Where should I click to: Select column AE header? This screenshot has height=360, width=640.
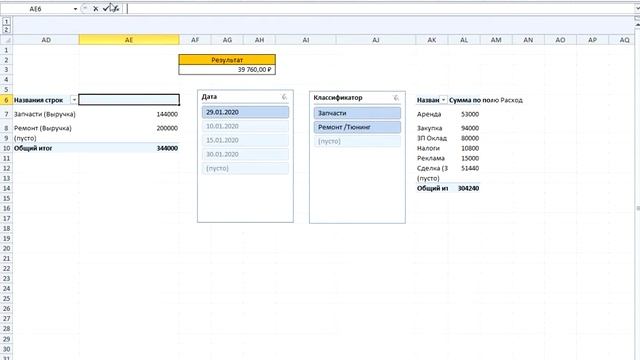click(129, 40)
